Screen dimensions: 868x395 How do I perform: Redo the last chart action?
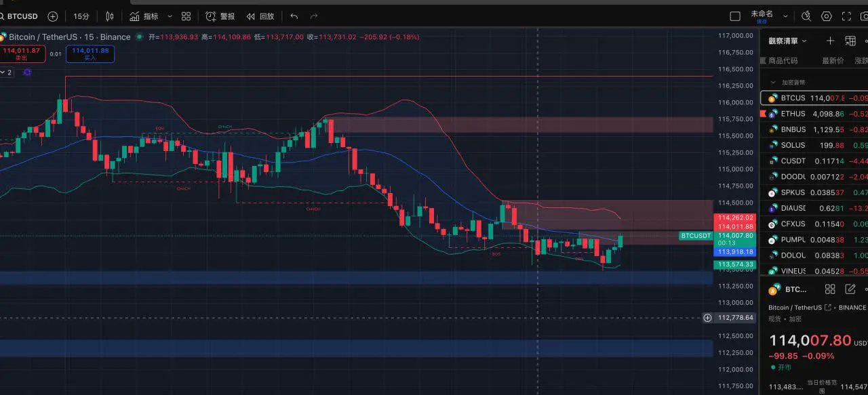(x=314, y=16)
